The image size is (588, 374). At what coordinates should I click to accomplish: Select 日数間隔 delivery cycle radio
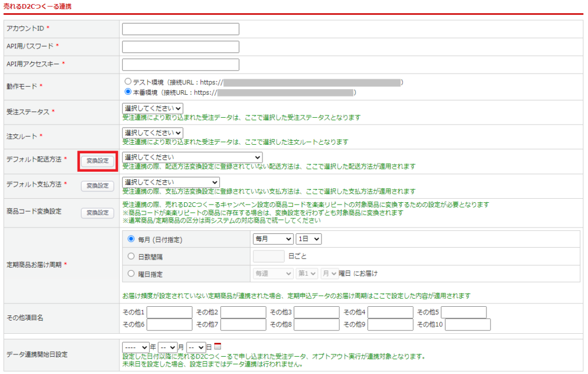click(x=131, y=256)
